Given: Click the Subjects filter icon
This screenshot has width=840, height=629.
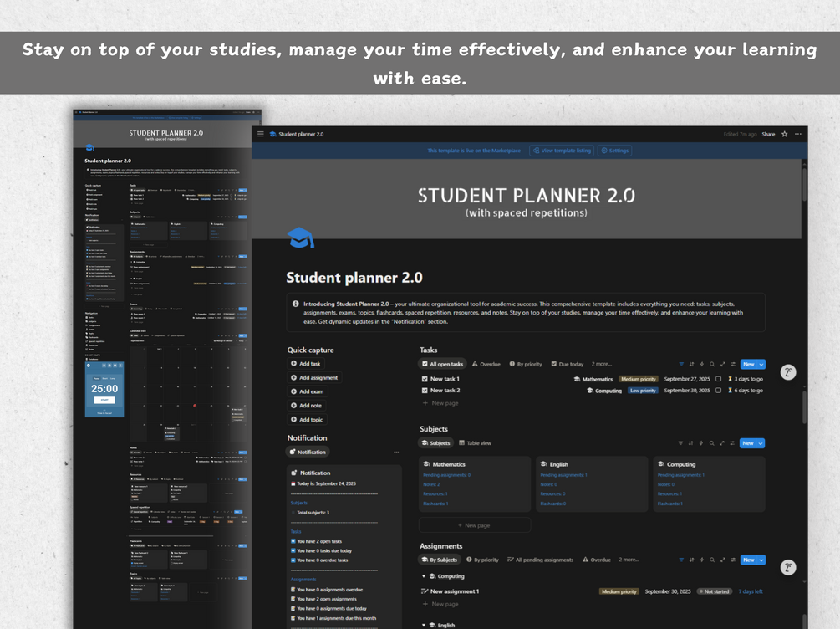Looking at the screenshot, I should [x=680, y=443].
